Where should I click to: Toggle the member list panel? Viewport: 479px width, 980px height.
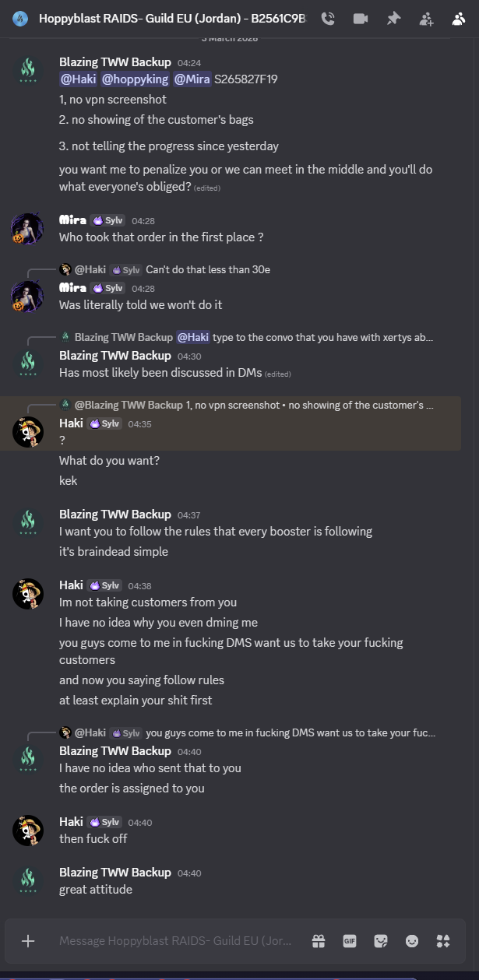coord(458,19)
